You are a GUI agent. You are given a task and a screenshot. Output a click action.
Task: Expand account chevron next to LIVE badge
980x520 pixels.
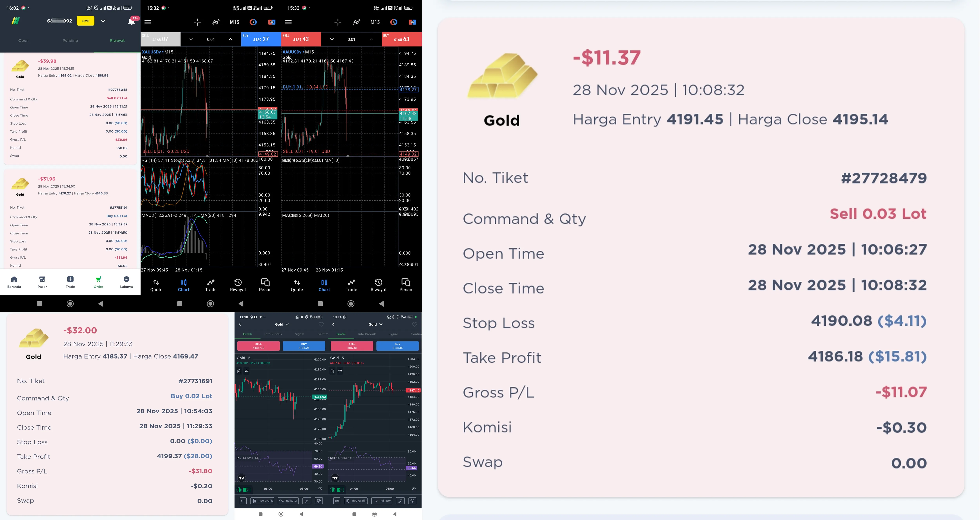[103, 21]
